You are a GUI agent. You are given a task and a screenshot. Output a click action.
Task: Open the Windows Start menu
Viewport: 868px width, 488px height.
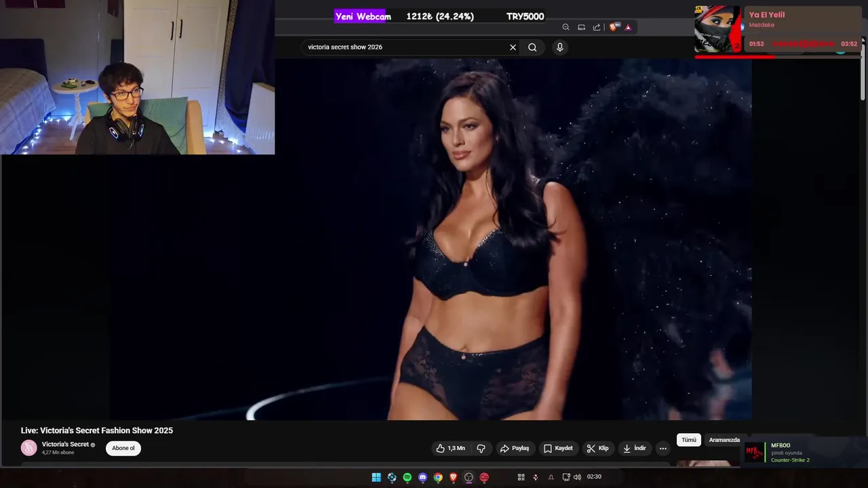376,477
